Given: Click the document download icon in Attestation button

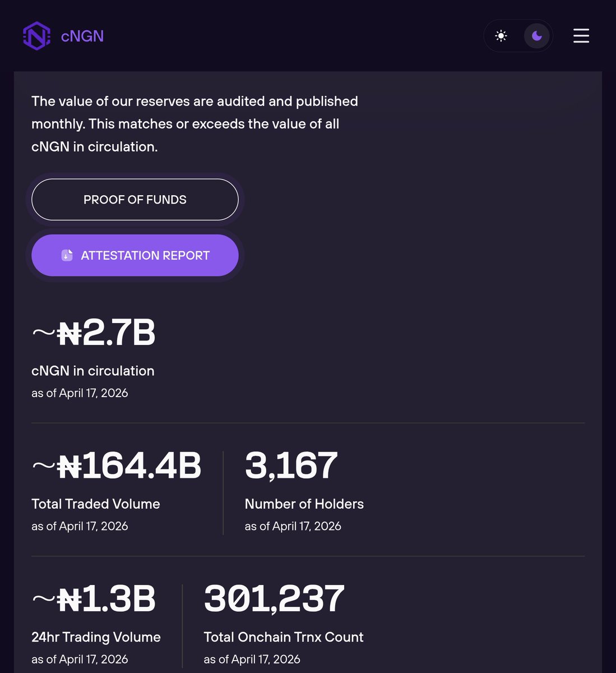Looking at the screenshot, I should coord(67,255).
